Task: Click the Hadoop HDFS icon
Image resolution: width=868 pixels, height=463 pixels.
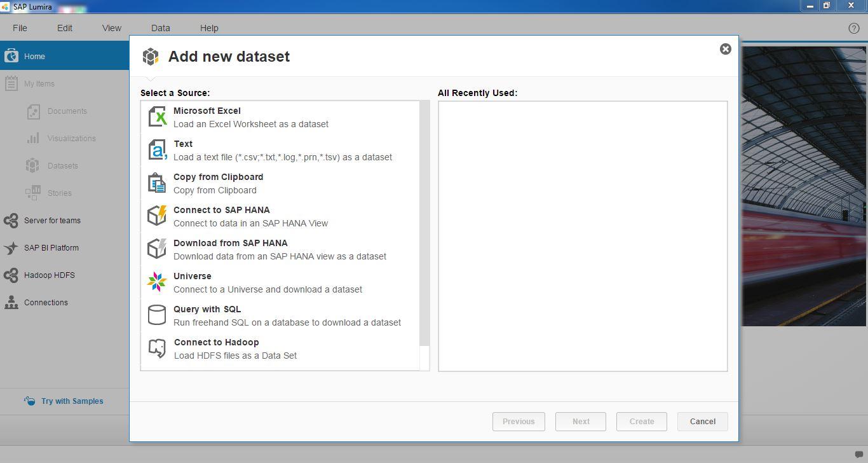Action: [11, 275]
